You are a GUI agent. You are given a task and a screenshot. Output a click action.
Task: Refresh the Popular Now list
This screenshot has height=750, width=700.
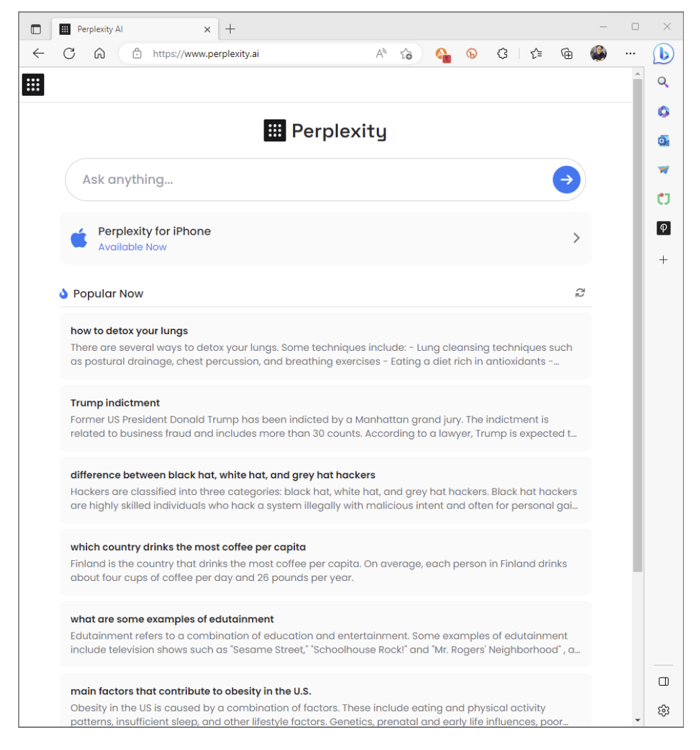click(579, 292)
